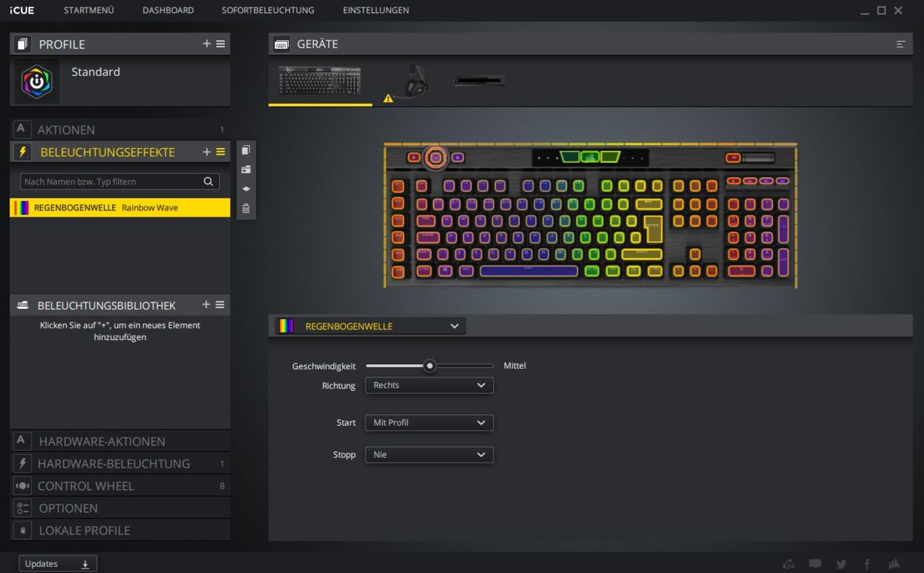Expand the HARDWARE-AKTIONEN section

pos(120,441)
